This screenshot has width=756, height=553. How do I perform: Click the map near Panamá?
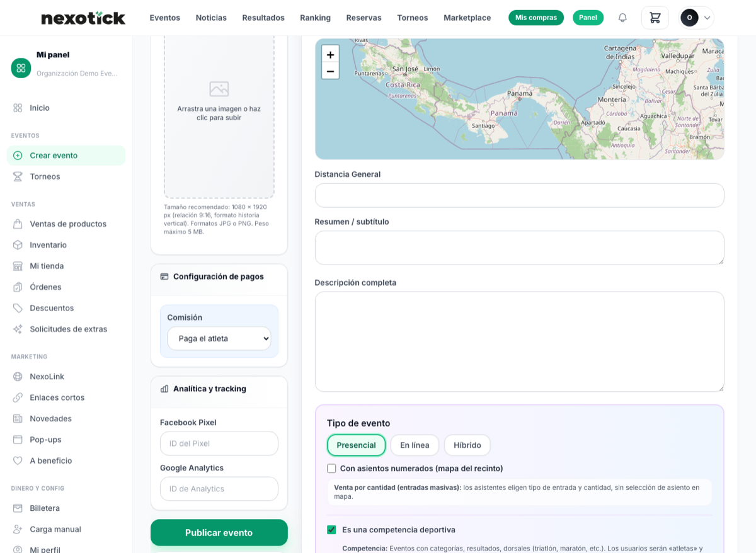pos(520,93)
